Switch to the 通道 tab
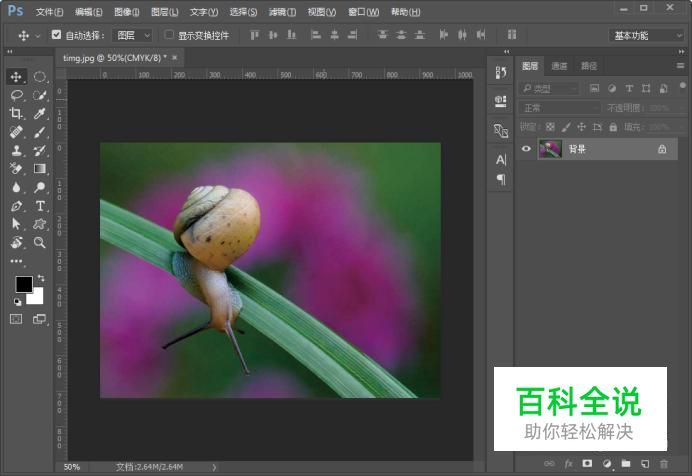This screenshot has height=476, width=692. [x=559, y=66]
